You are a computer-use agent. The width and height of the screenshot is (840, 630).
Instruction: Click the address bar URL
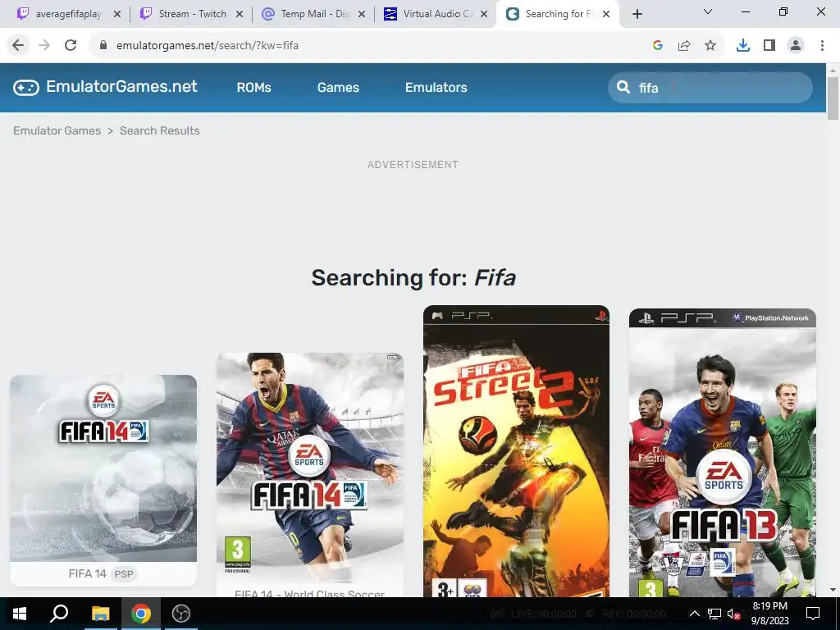click(x=208, y=46)
